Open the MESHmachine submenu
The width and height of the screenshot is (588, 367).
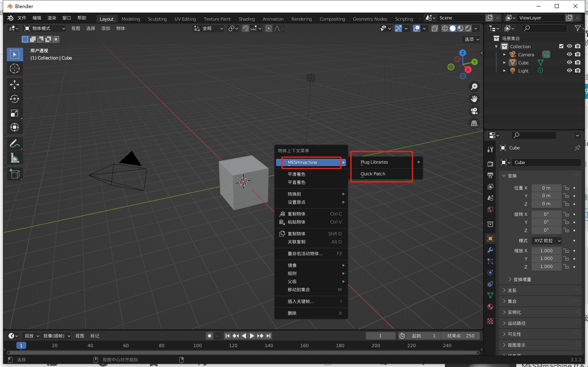(311, 162)
